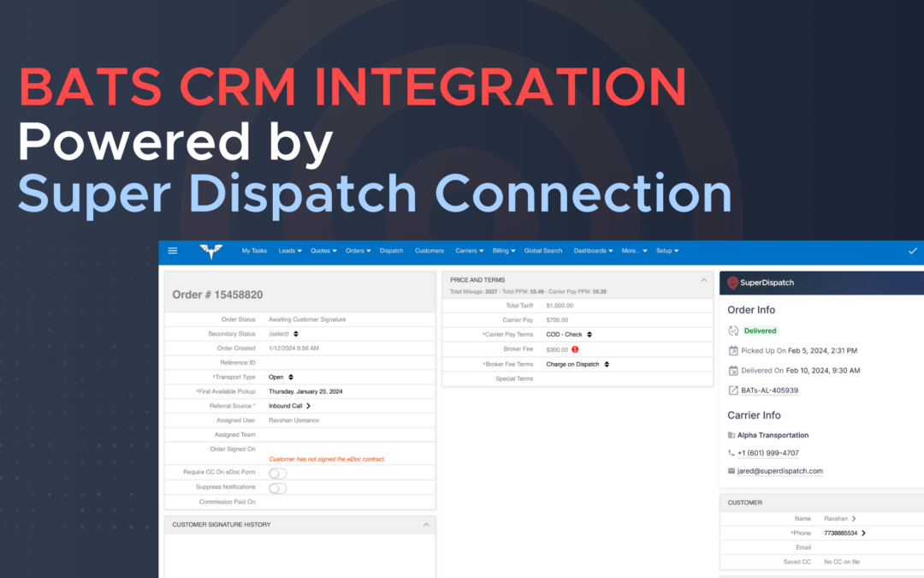Open the Leads menu
The height and width of the screenshot is (578, 924).
pos(290,251)
